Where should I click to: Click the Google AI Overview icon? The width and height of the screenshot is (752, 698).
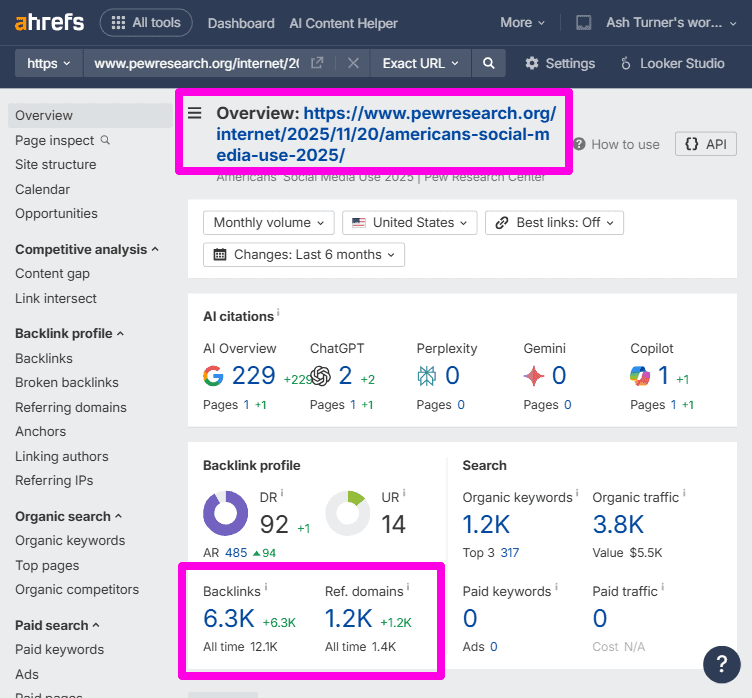(213, 376)
